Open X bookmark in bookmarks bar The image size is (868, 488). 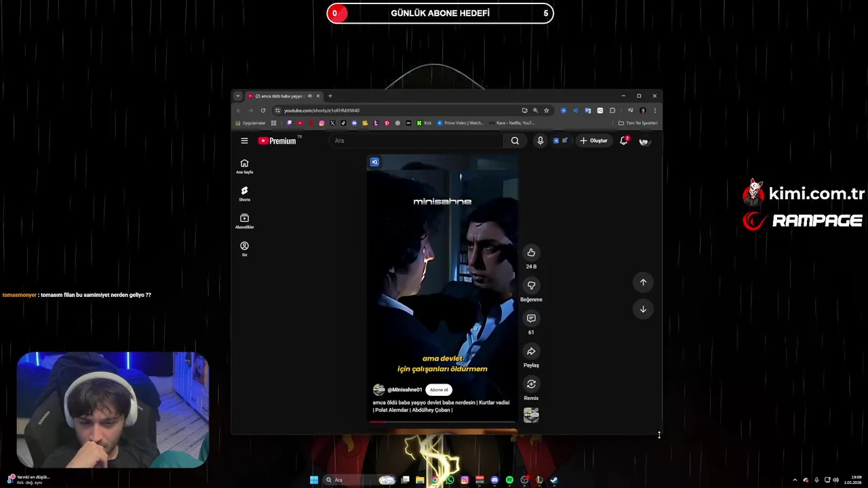(x=332, y=123)
